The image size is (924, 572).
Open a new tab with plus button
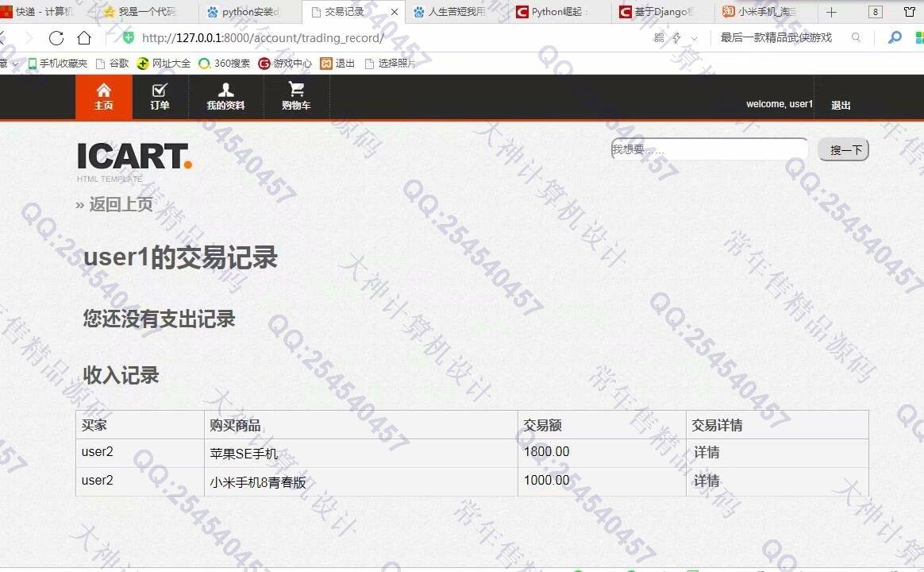pyautogui.click(x=831, y=12)
